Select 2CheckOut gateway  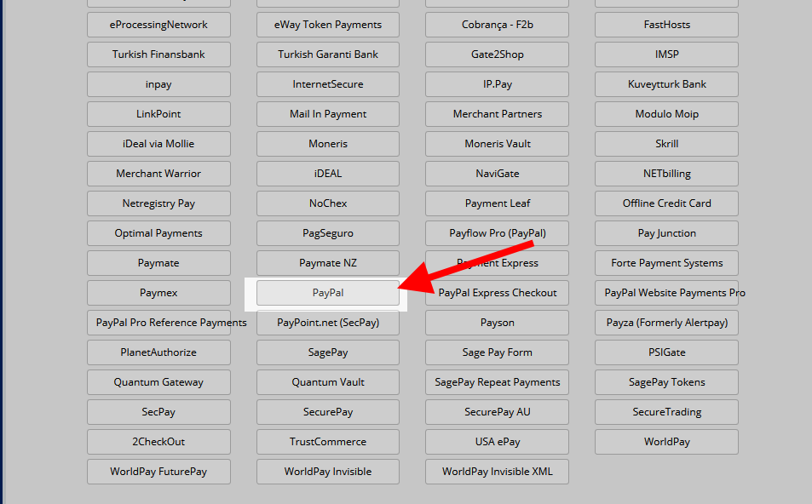[158, 442]
